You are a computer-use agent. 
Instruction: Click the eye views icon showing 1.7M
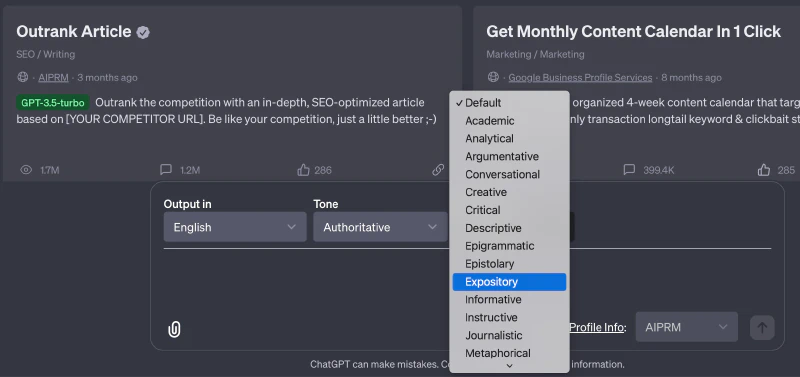click(x=26, y=170)
